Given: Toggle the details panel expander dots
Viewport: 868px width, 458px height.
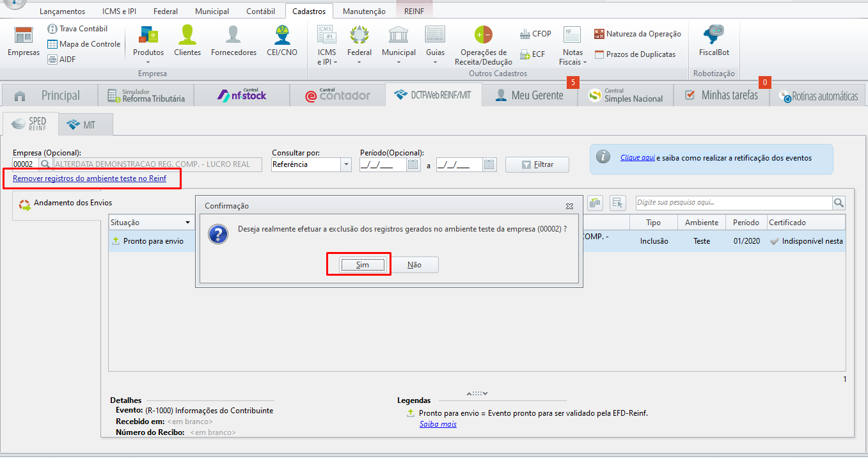Looking at the screenshot, I should point(477,393).
